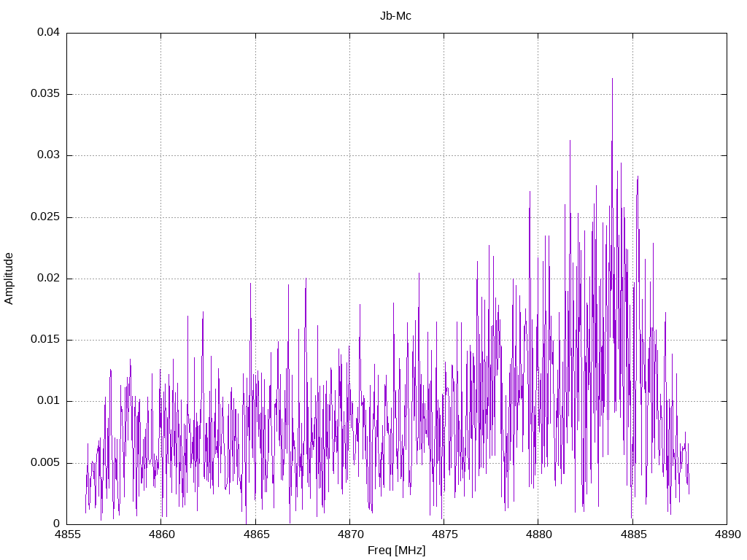Click the x-axis tick label 4870
The image size is (747, 560).
pos(349,534)
